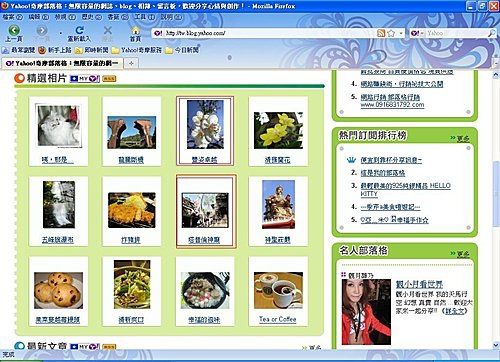Open the temple statue photo thumbnail
Image resolution: width=500 pixels, height=362 pixels.
click(278, 204)
